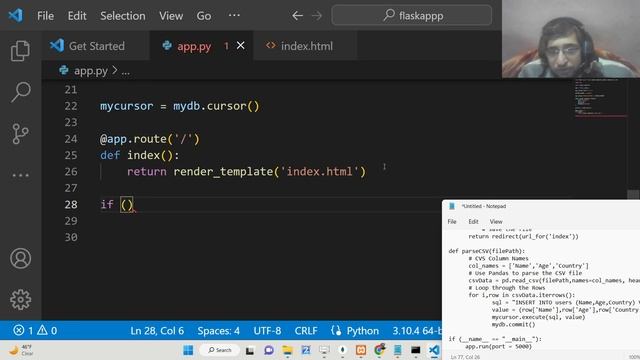Change encoding via UTF-8 status item

pos(267,331)
